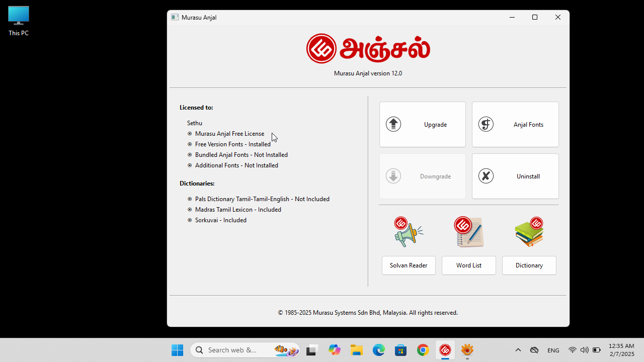Viewport: 644px width, 362px height.
Task: Click the Dictionary stacked books icon
Action: tap(529, 231)
